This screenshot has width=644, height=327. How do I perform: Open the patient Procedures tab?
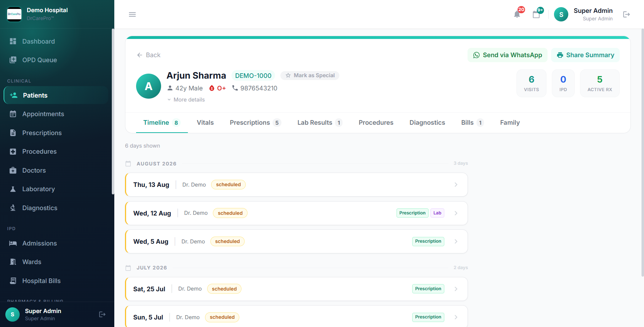[x=376, y=123]
